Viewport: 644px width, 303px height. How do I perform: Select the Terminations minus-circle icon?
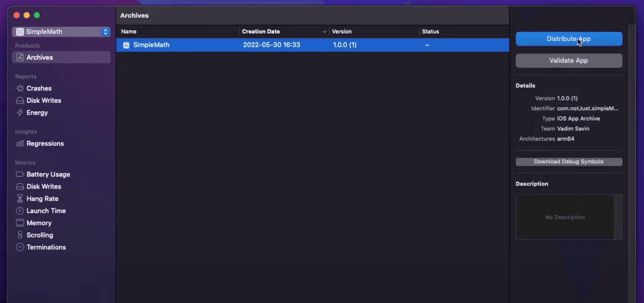click(20, 247)
